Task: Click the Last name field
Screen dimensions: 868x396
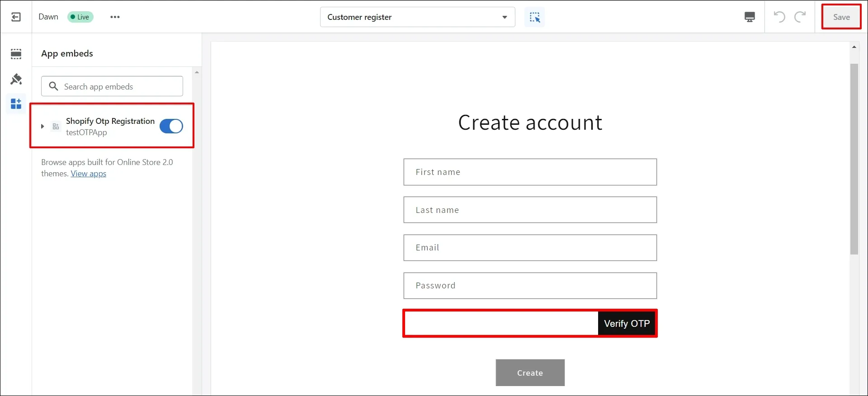Action: [530, 210]
